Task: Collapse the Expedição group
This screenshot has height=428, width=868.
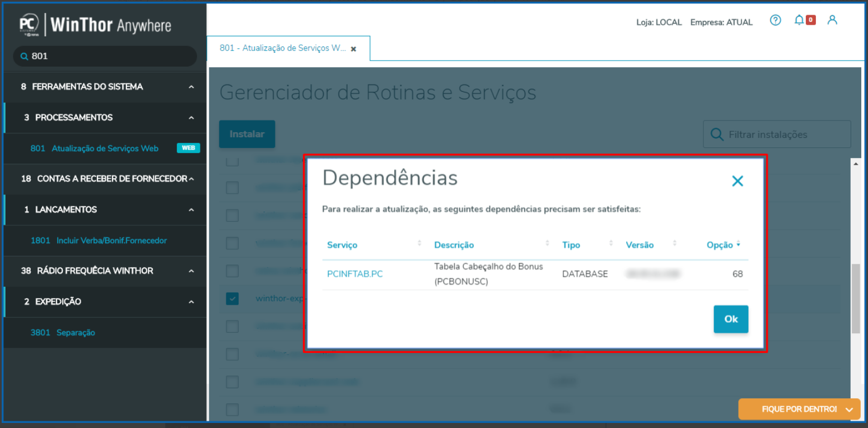Action: click(192, 301)
